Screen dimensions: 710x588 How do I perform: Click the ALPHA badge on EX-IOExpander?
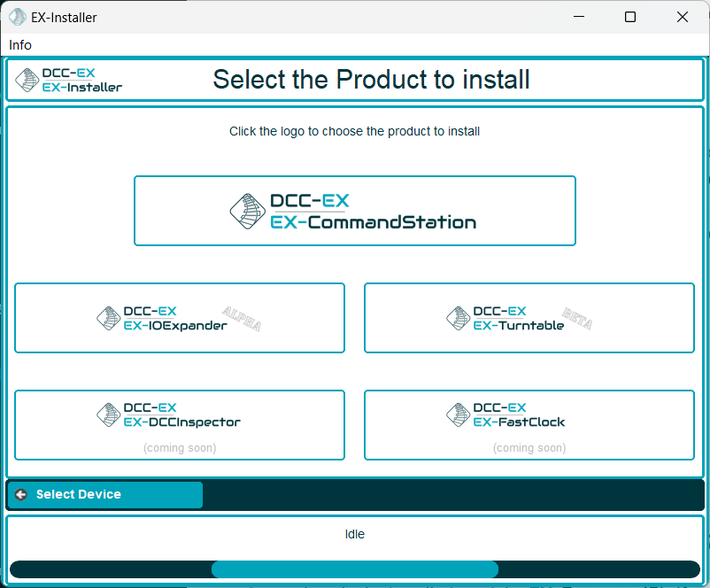click(x=242, y=320)
